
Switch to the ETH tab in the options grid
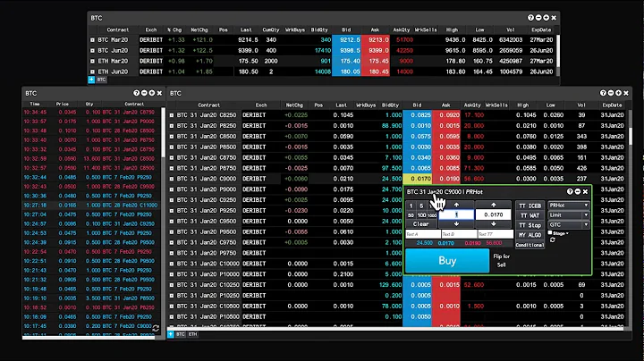(x=192, y=334)
